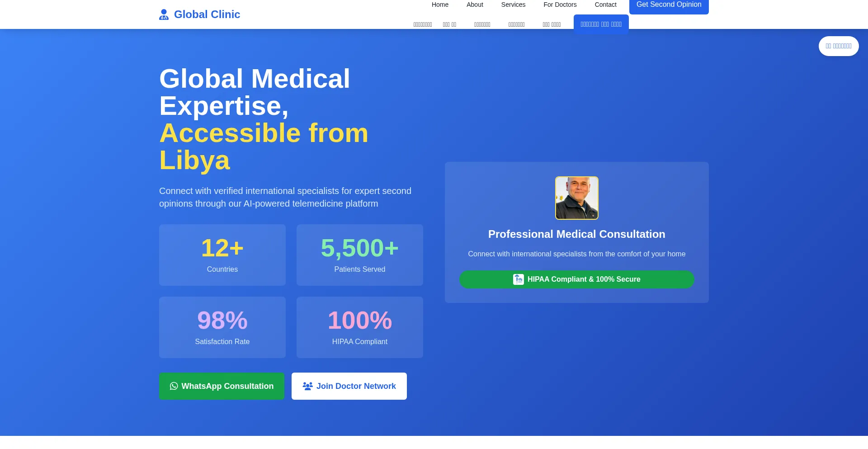This screenshot has width=868, height=449.
Task: Select the 5,500+ Patients Served stat card
Action: 360,255
